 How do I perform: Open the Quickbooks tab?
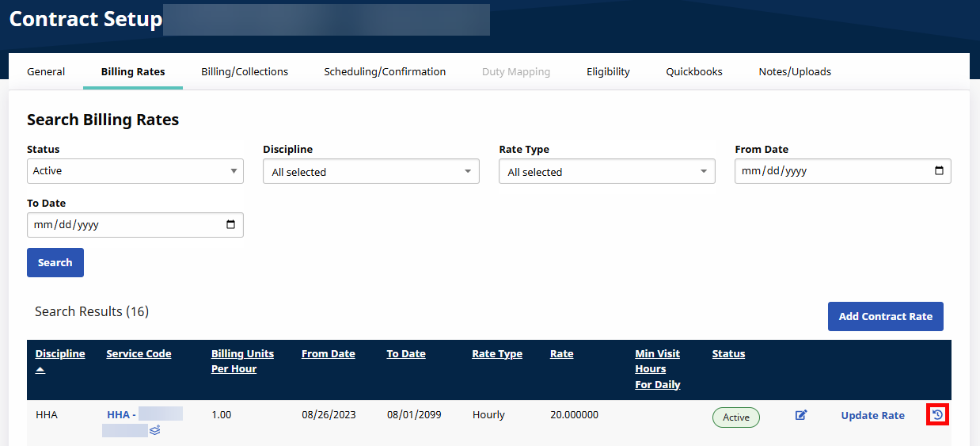point(694,71)
